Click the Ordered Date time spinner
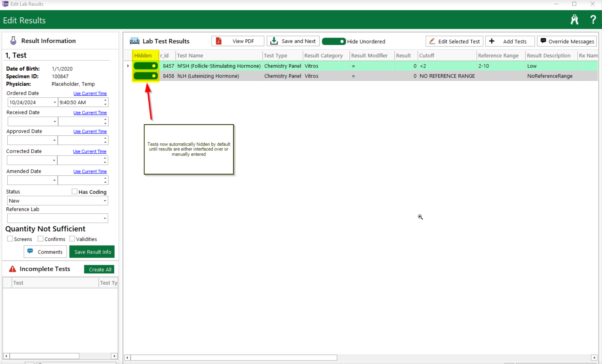The image size is (602, 364). (105, 102)
